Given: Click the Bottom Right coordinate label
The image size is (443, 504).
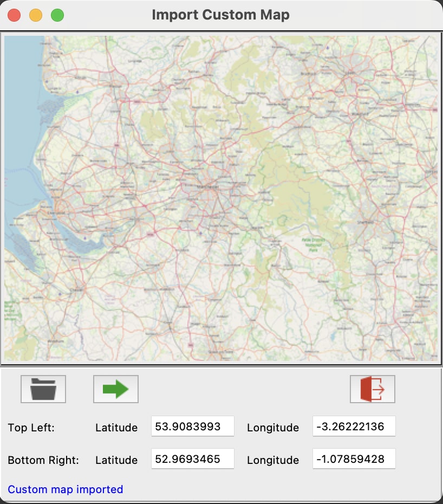Looking at the screenshot, I should (43, 460).
